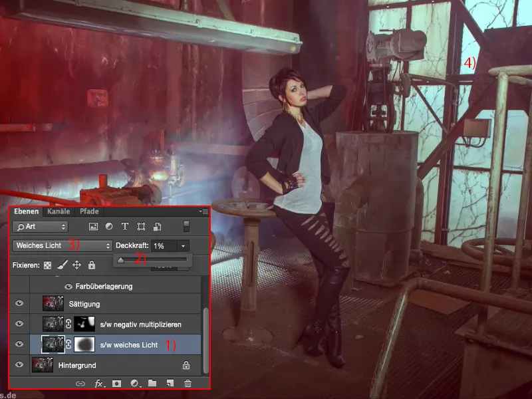532x399 pixels.
Task: Click the Hintergrund layer lock icon
Action: coord(186,365)
